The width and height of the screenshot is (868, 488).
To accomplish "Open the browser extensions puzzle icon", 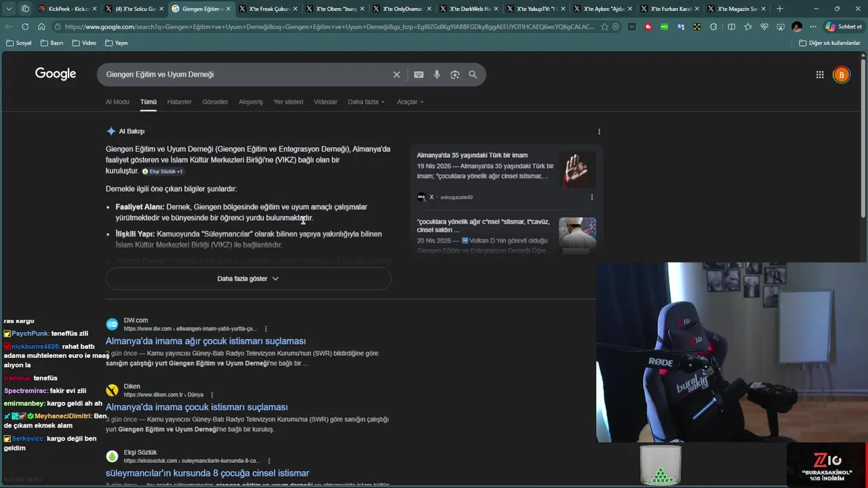I will 713,26.
